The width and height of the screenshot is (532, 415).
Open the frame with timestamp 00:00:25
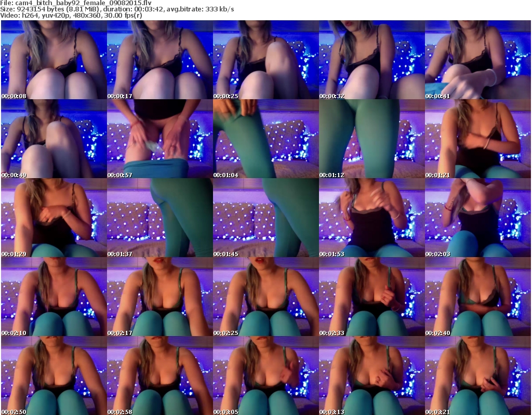point(265,60)
